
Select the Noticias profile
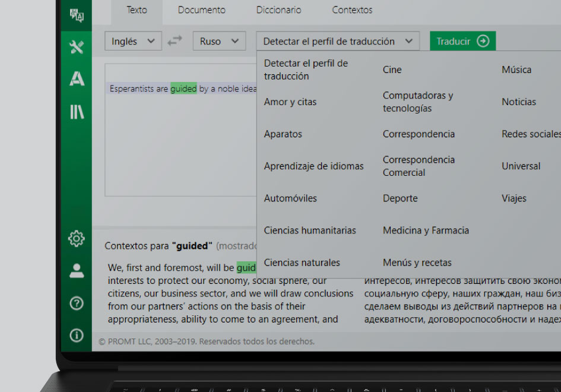(x=519, y=102)
